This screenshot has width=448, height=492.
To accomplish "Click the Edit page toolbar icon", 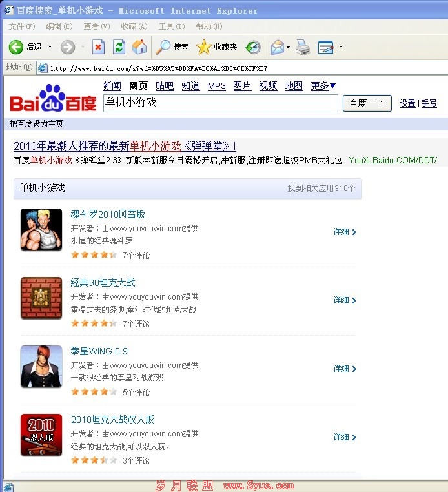I will coord(325,47).
